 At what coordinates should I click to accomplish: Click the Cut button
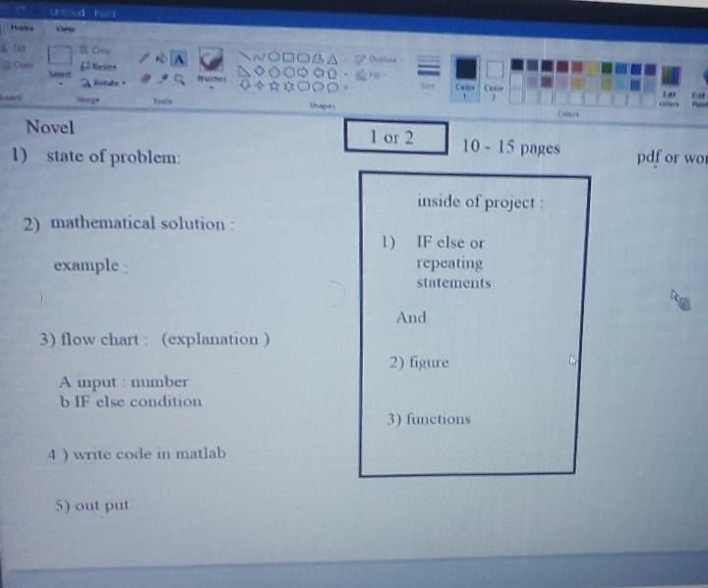point(15,47)
